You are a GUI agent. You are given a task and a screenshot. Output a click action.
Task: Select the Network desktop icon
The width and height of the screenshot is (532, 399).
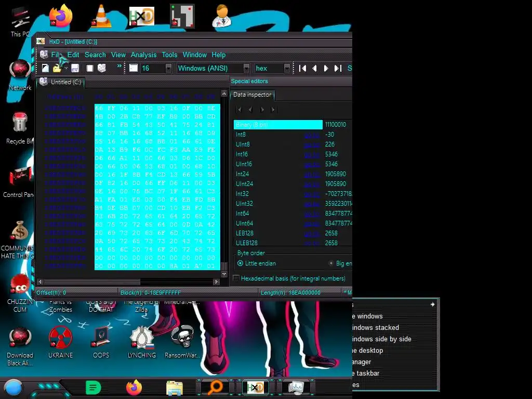pyautogui.click(x=20, y=75)
